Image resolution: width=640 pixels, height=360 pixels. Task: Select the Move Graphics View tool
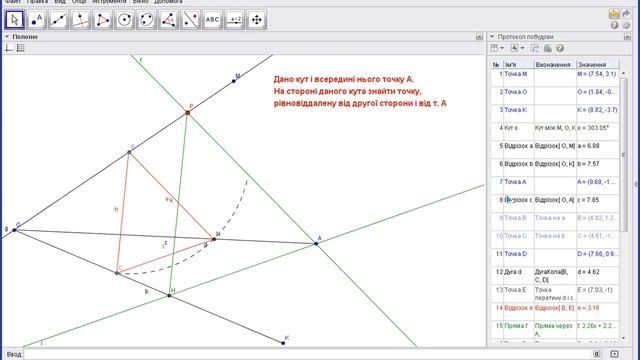pos(257,20)
